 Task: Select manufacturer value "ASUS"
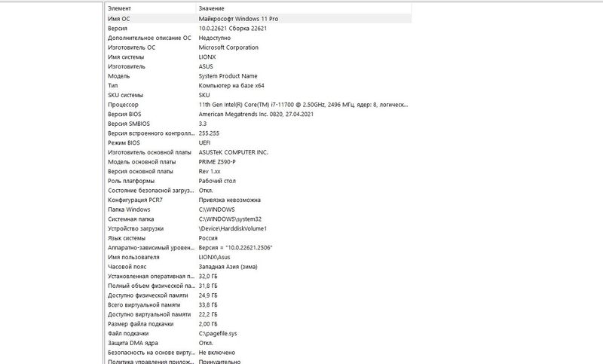(x=206, y=66)
